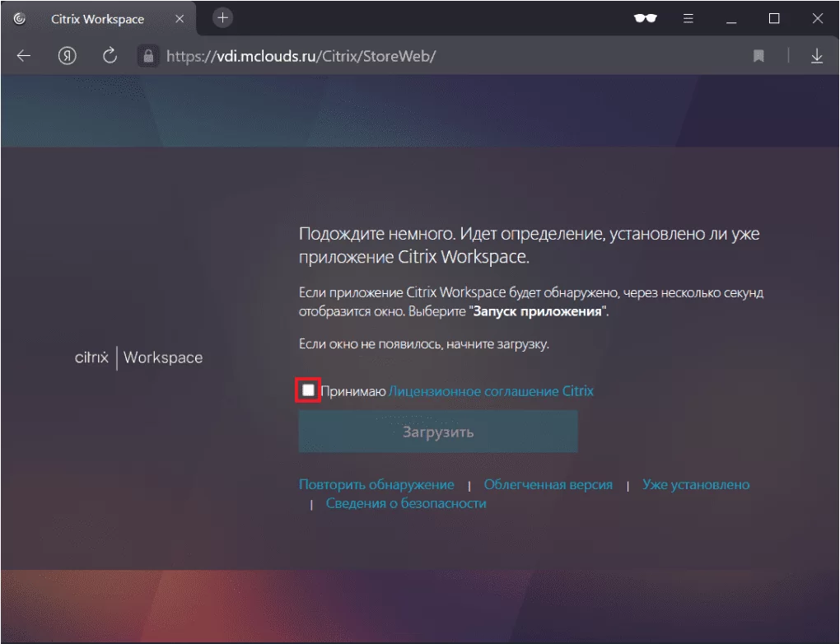Image resolution: width=840 pixels, height=644 pixels.
Task: Open downloads with the download arrow icon
Action: point(816,56)
